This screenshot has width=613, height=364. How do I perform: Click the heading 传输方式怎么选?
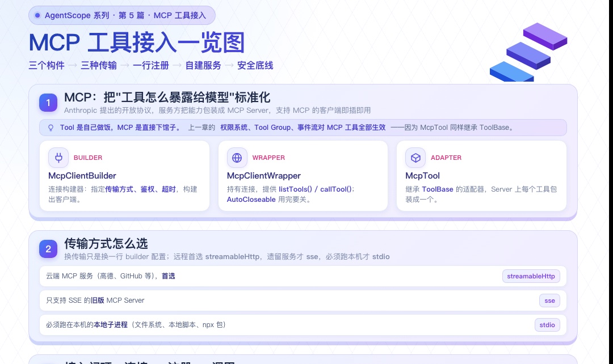[x=106, y=244]
